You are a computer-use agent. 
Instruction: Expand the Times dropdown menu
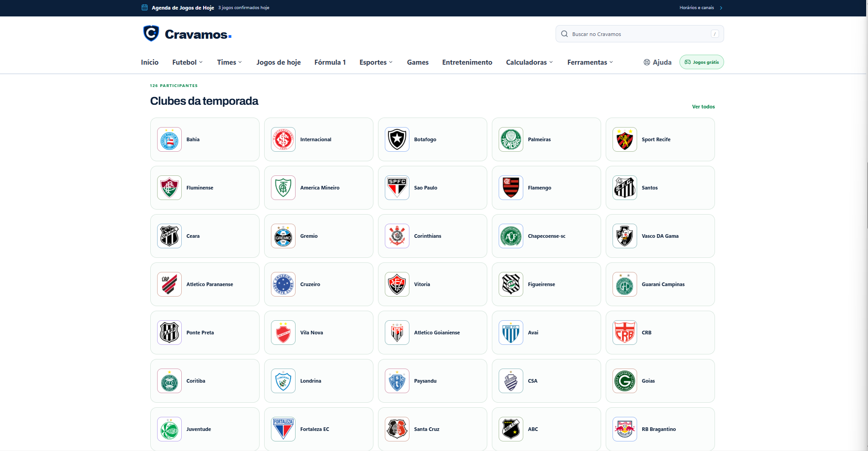(x=230, y=62)
